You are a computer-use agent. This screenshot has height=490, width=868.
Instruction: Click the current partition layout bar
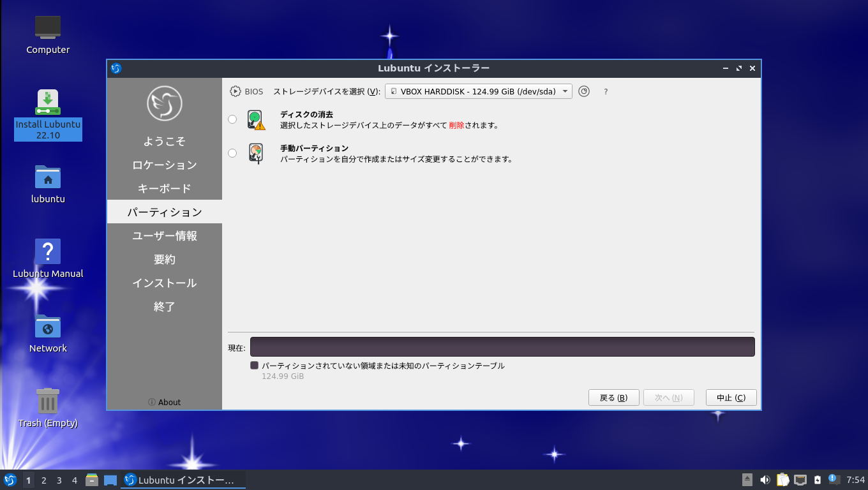click(x=502, y=347)
